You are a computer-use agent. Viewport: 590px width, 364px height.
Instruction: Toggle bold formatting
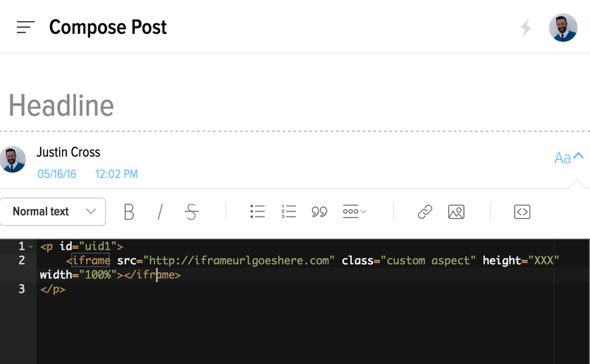coord(128,211)
